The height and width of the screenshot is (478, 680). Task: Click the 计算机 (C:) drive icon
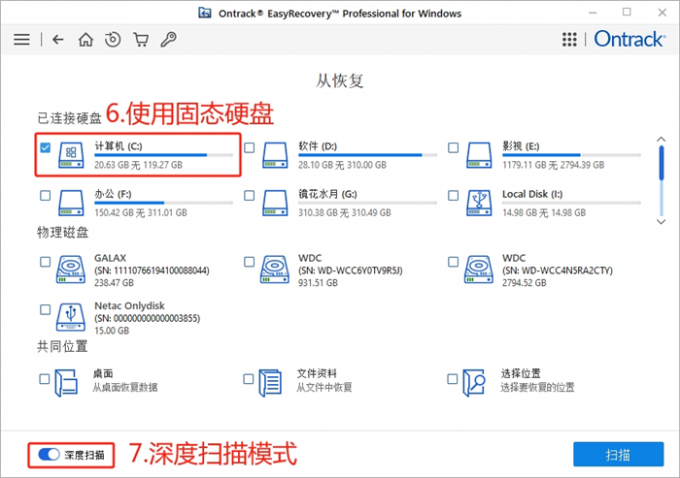coord(71,155)
